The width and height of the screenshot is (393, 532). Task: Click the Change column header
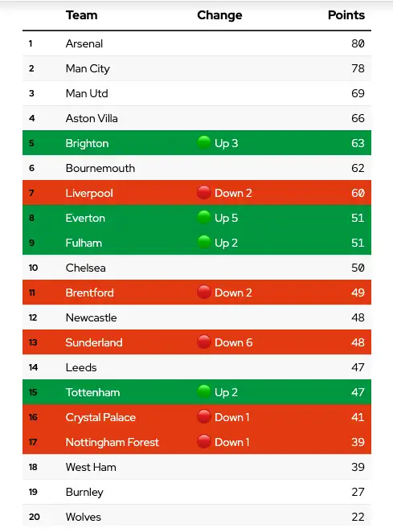pyautogui.click(x=219, y=15)
